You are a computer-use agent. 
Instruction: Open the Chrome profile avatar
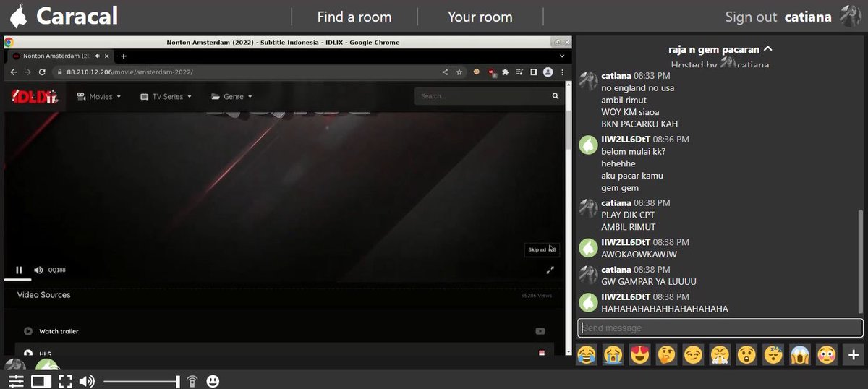tap(548, 72)
